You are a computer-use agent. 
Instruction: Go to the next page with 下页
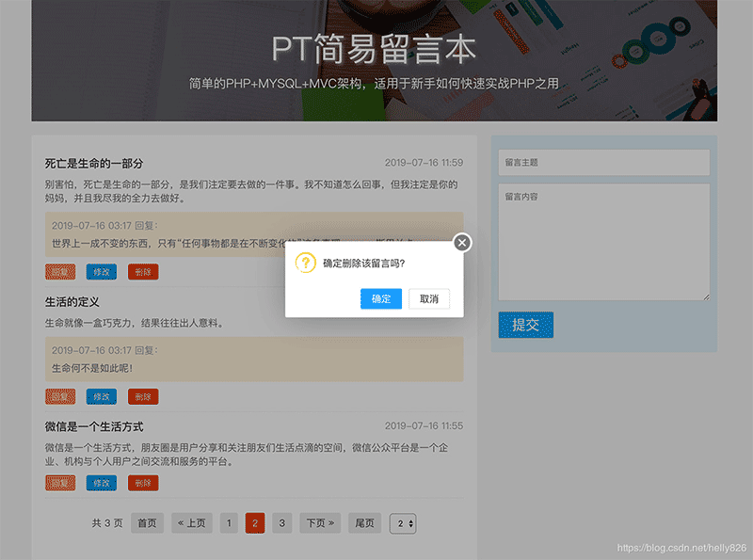[320, 523]
